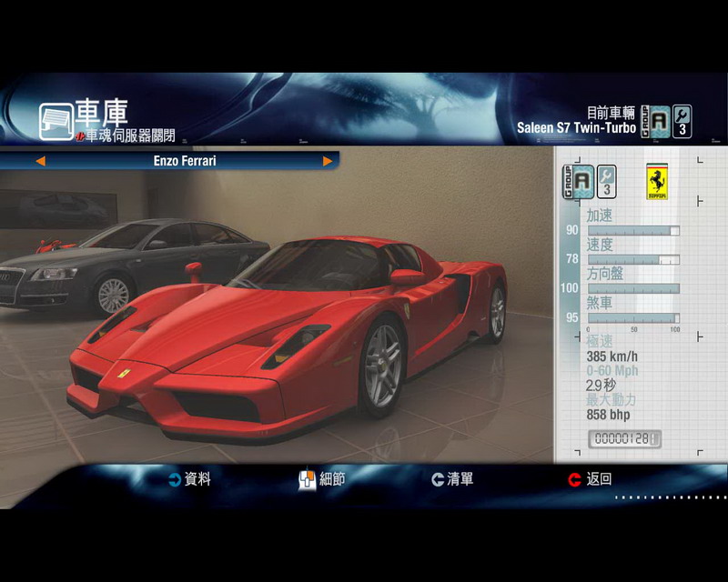Click the Ferrari prancing horse logo
This screenshot has width=728, height=582.
[x=657, y=182]
